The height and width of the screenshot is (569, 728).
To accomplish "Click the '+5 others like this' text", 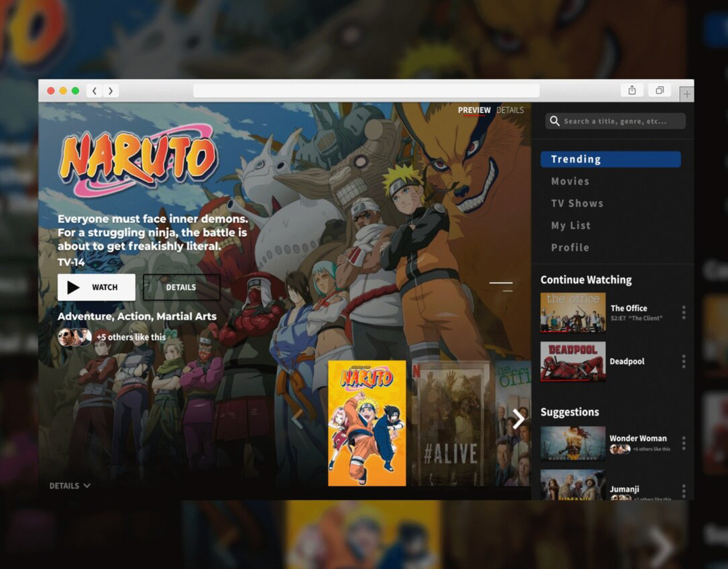I will point(131,337).
